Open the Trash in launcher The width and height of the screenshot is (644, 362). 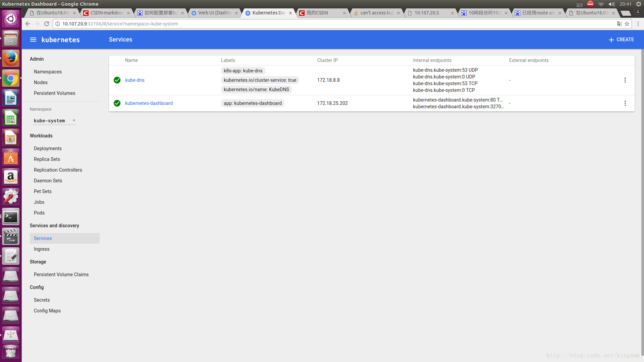tap(11, 353)
